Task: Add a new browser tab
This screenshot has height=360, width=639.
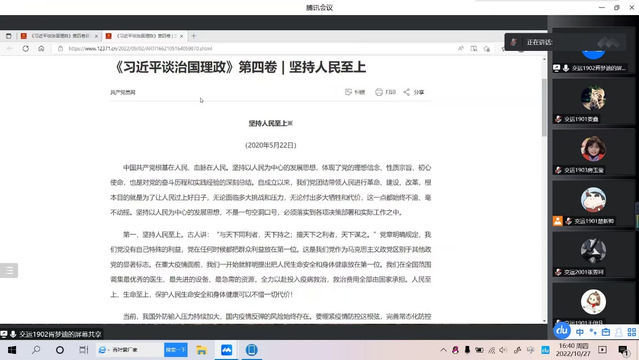Action: click(x=194, y=36)
